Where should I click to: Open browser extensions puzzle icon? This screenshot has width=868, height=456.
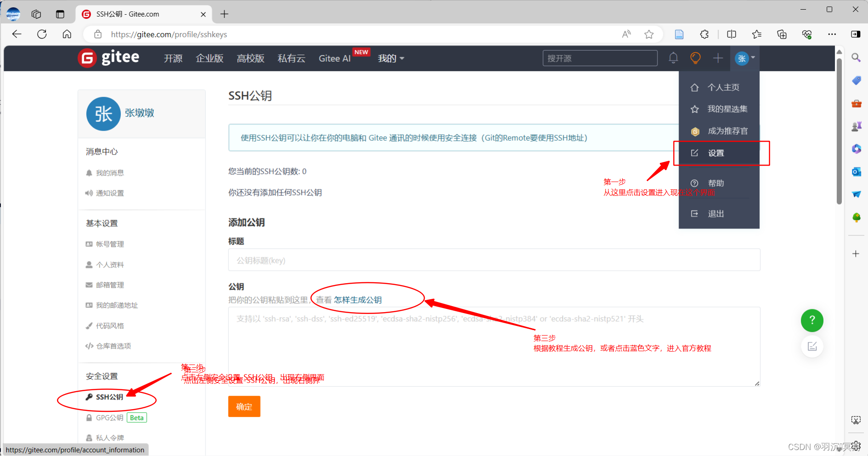(x=704, y=34)
